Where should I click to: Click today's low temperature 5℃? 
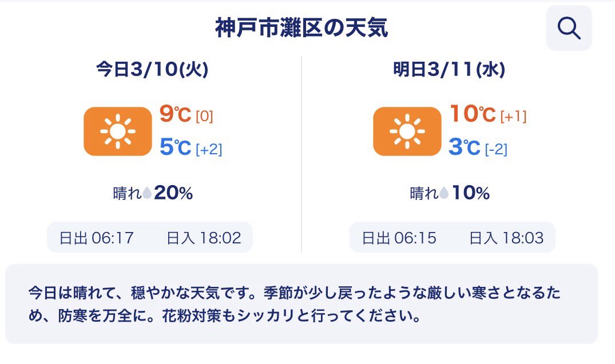pos(174,148)
